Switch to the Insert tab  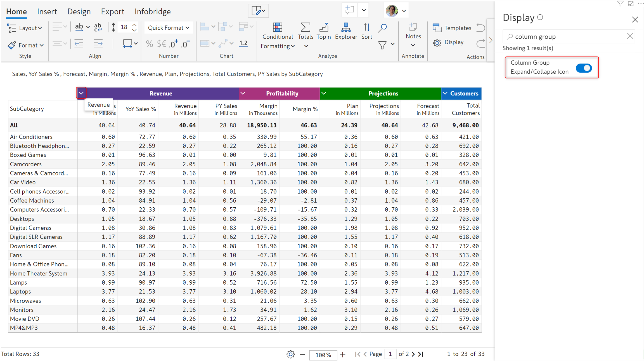tap(47, 11)
